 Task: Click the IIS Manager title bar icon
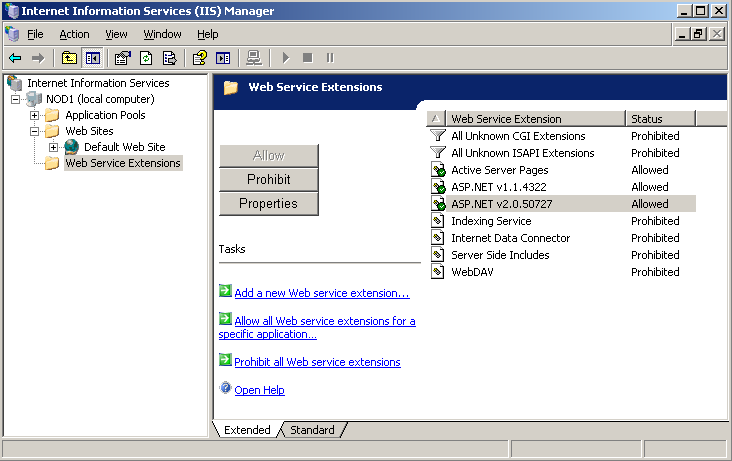pyautogui.click(x=12, y=11)
